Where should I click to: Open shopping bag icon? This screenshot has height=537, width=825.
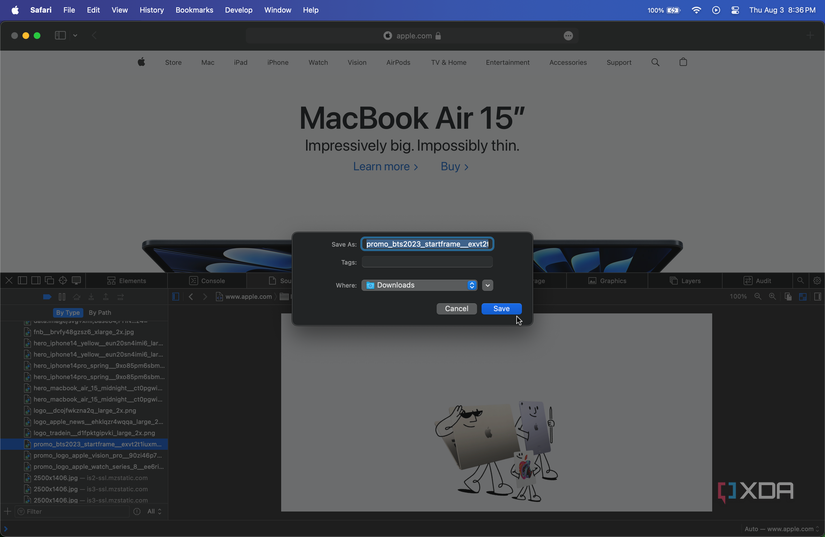(x=683, y=62)
